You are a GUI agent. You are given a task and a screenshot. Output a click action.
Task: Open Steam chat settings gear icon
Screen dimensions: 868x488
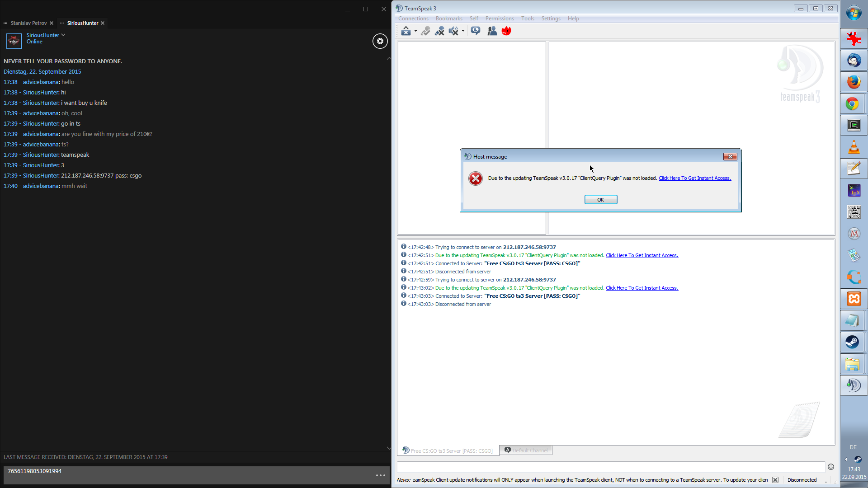pyautogui.click(x=380, y=41)
